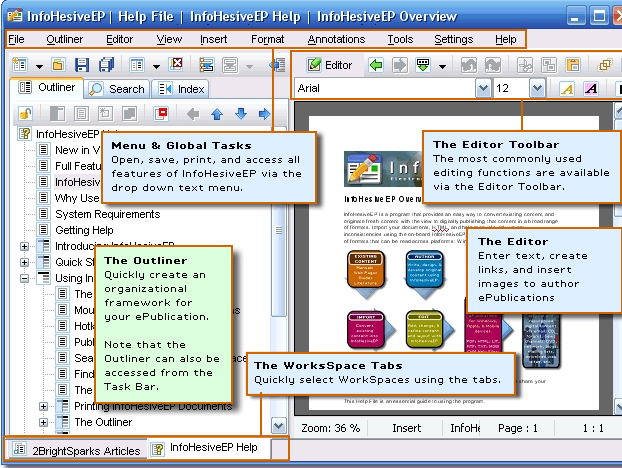Click the lined document Outliner icon

[81, 114]
